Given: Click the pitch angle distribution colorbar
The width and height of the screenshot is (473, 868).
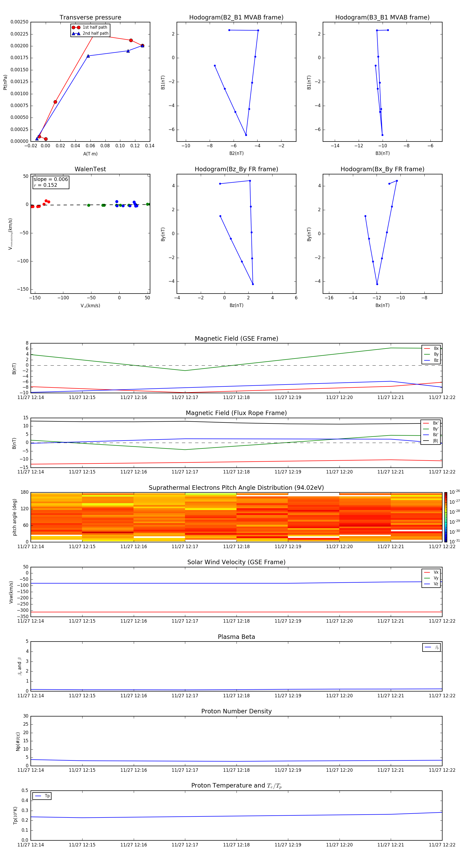Looking at the screenshot, I should (x=446, y=517).
